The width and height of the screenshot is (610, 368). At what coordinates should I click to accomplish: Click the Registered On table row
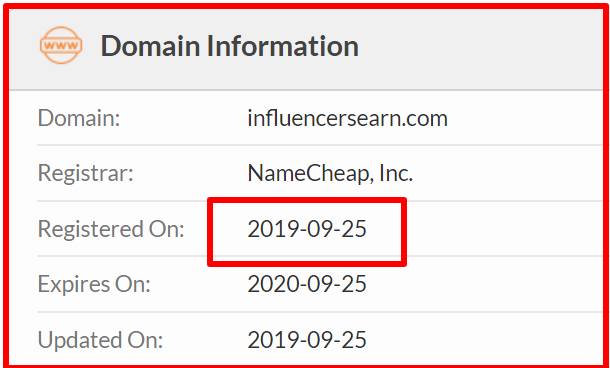tap(320, 229)
